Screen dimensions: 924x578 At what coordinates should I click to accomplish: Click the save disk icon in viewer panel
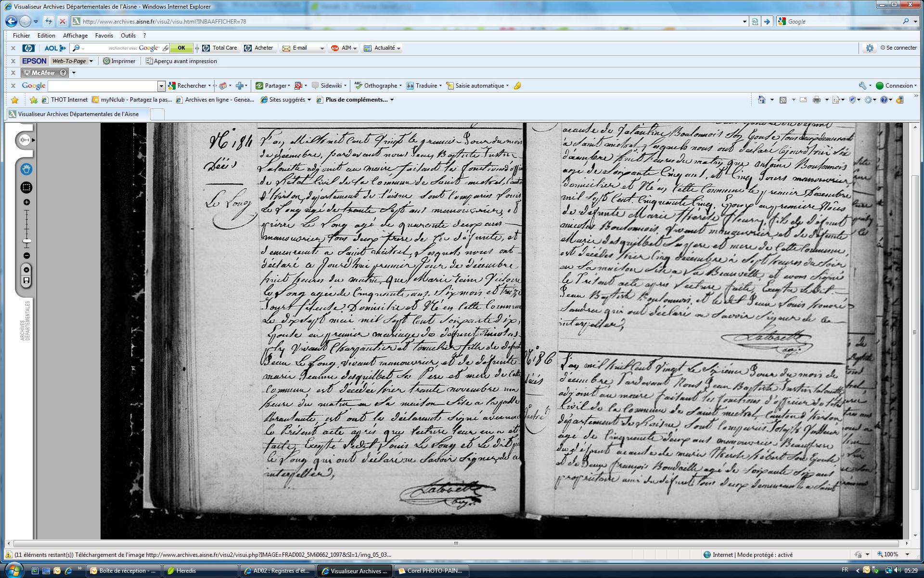point(26,281)
